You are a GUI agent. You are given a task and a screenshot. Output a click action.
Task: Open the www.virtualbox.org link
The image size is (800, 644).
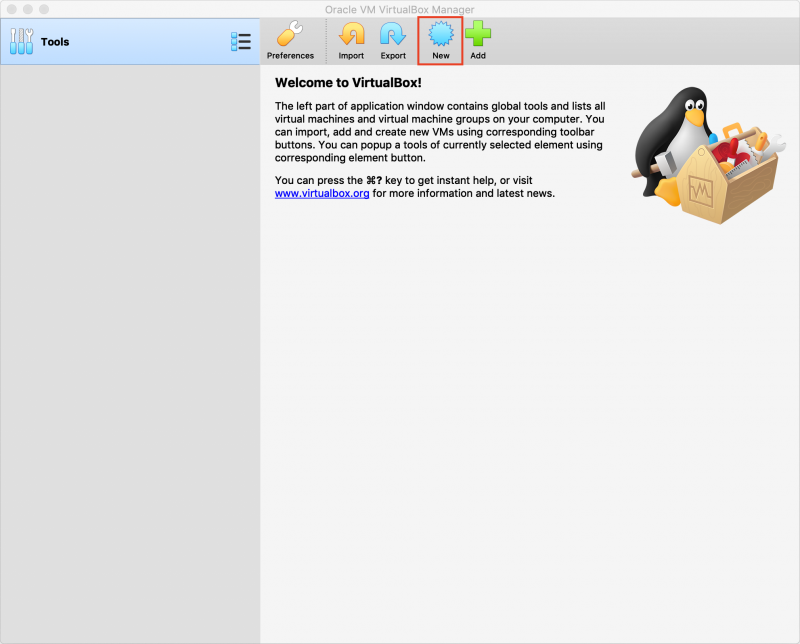click(322, 193)
